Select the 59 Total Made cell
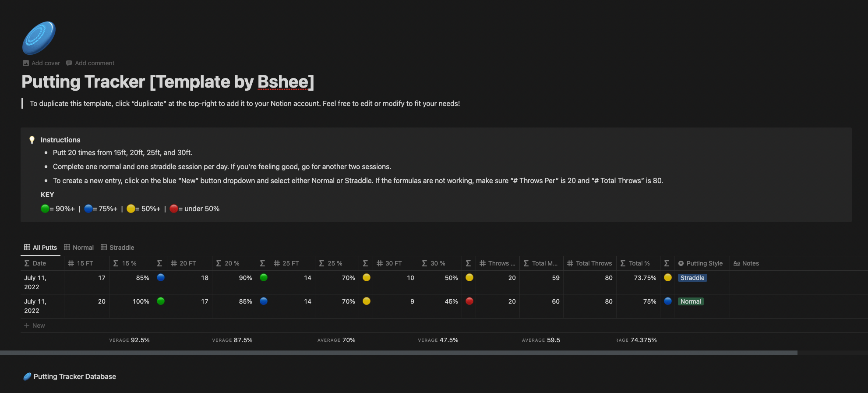This screenshot has height=393, width=868. [x=541, y=283]
